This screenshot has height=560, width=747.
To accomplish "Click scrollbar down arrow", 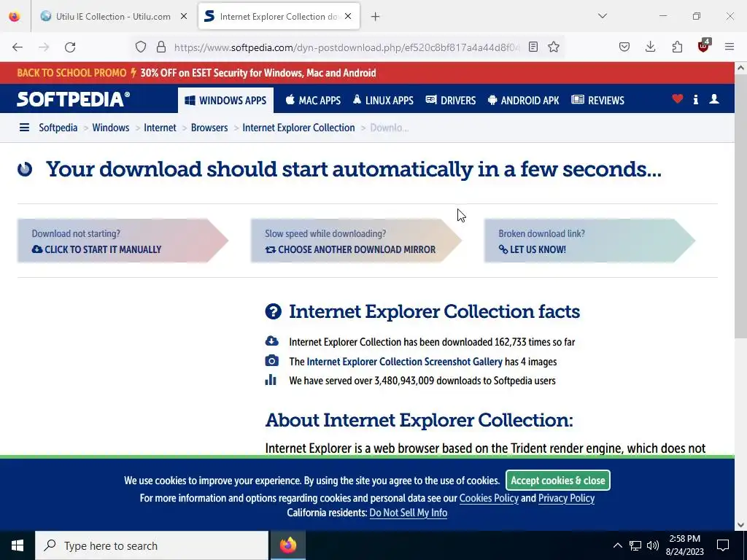I will [740, 525].
